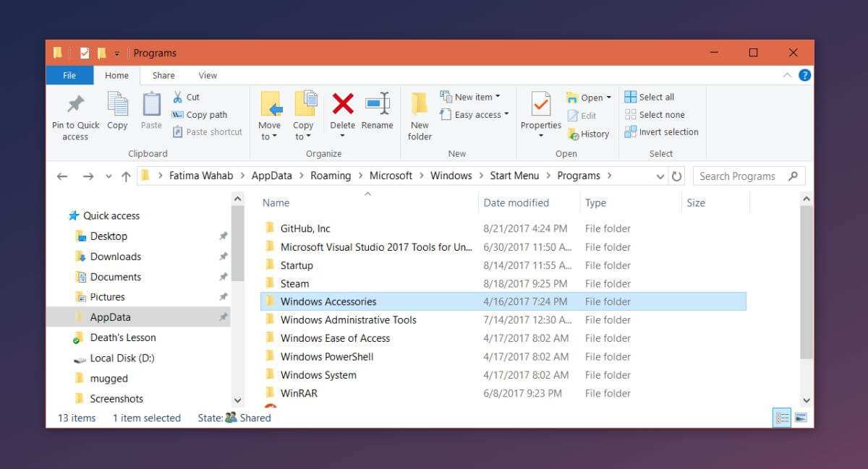Click the red Delete icon
The image size is (868, 469).
tap(342, 104)
